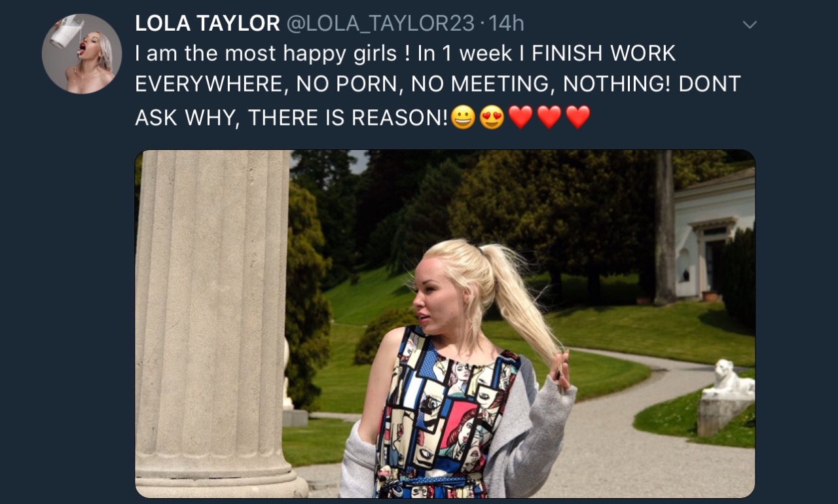Viewport: 838px width, 504px height.
Task: Click the grinning face emoji
Action: pos(463,117)
